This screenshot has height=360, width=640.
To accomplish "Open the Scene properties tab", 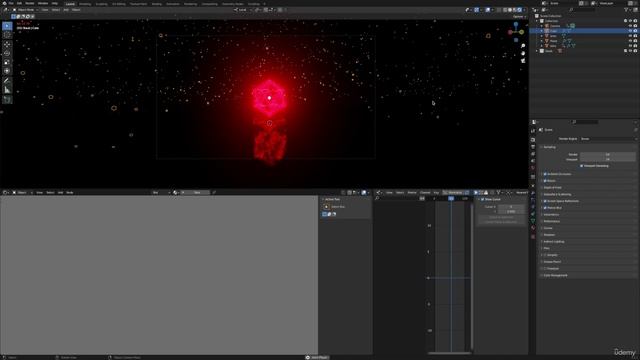I will tap(533, 161).
